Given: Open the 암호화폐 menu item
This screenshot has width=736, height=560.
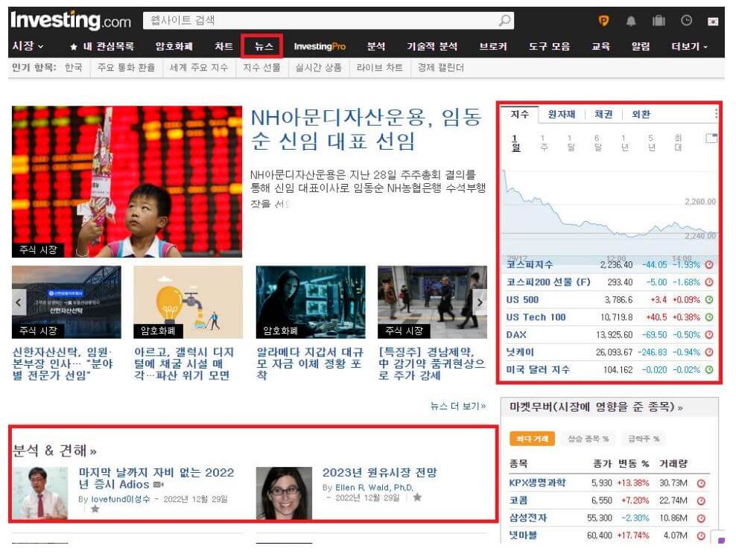Looking at the screenshot, I should [x=174, y=46].
